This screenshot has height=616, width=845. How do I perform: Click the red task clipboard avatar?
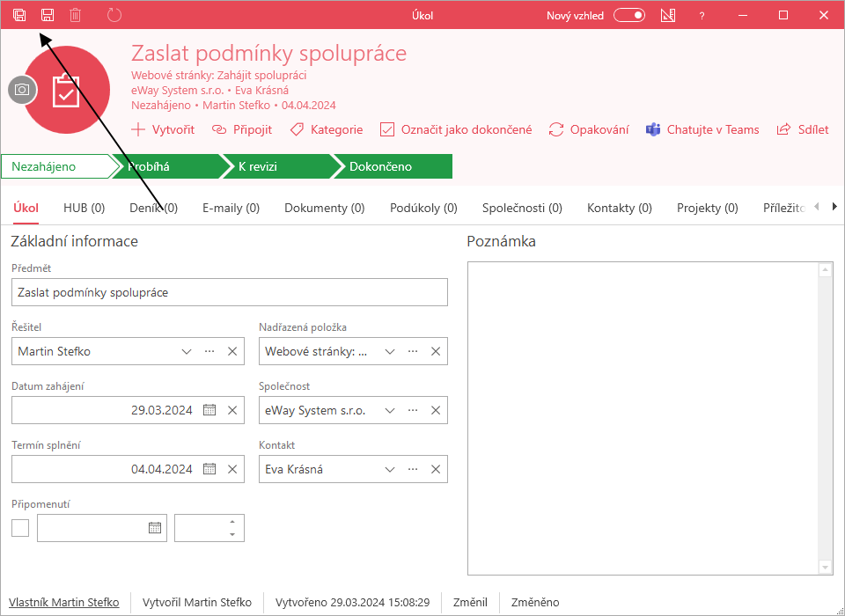[67, 90]
